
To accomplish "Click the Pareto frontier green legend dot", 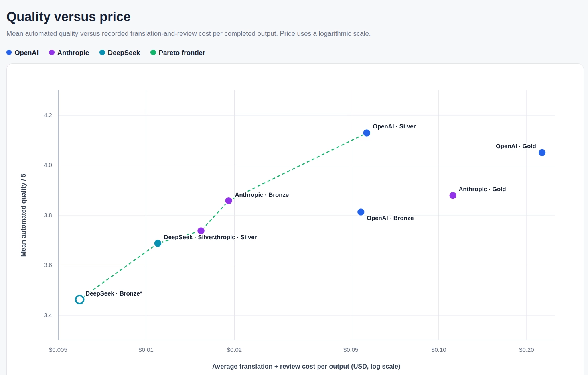I will (153, 53).
